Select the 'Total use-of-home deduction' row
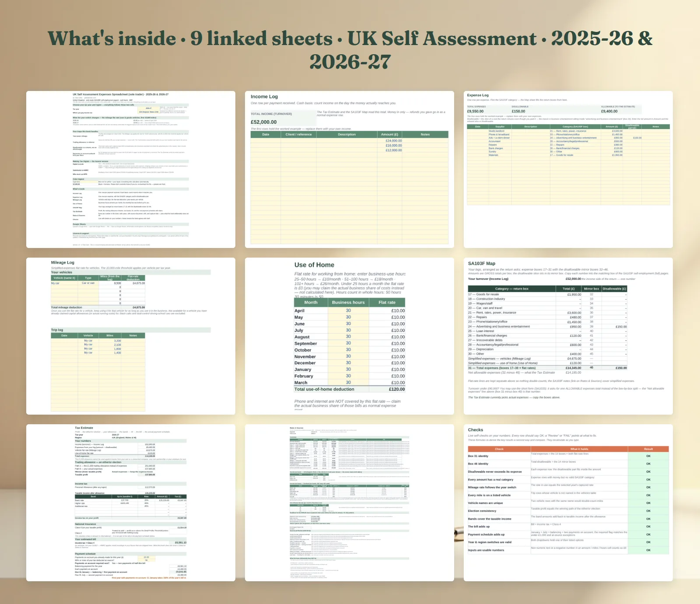Viewport: 700px width, 604px height. click(350, 389)
